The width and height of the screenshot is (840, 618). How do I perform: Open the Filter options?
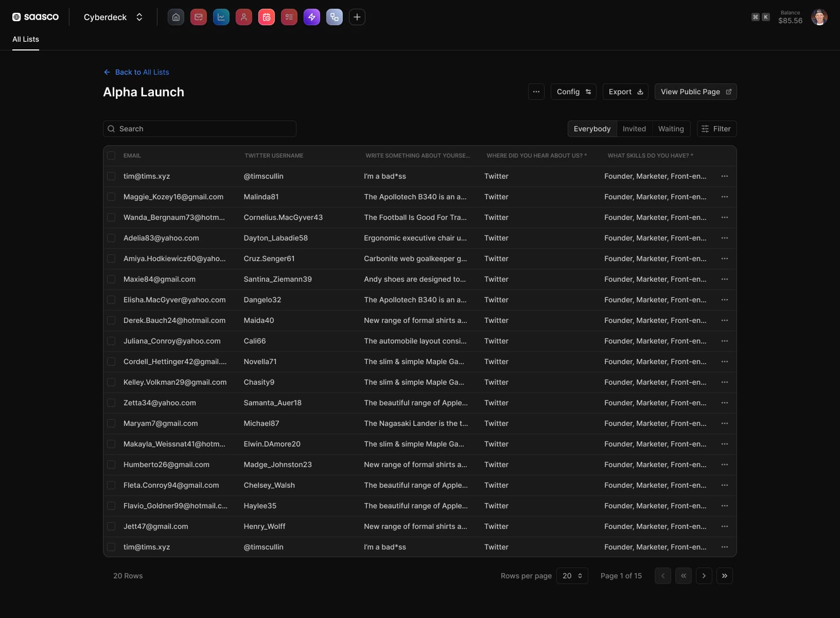716,129
